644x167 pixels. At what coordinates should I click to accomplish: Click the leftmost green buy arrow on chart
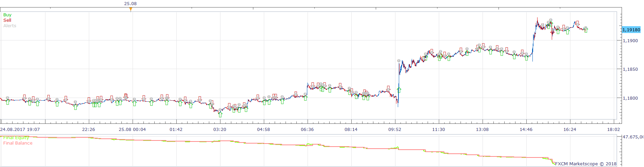(x=8, y=102)
